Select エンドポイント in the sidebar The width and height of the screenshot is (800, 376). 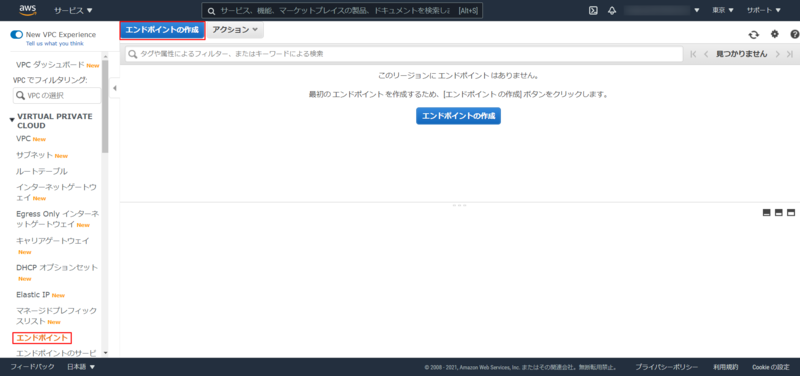[x=42, y=338]
